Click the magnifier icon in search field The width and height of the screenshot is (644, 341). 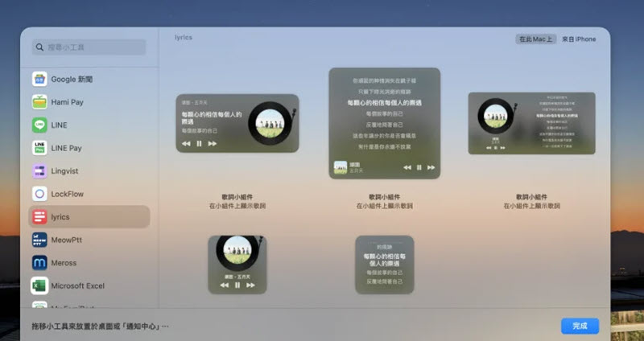click(x=39, y=47)
